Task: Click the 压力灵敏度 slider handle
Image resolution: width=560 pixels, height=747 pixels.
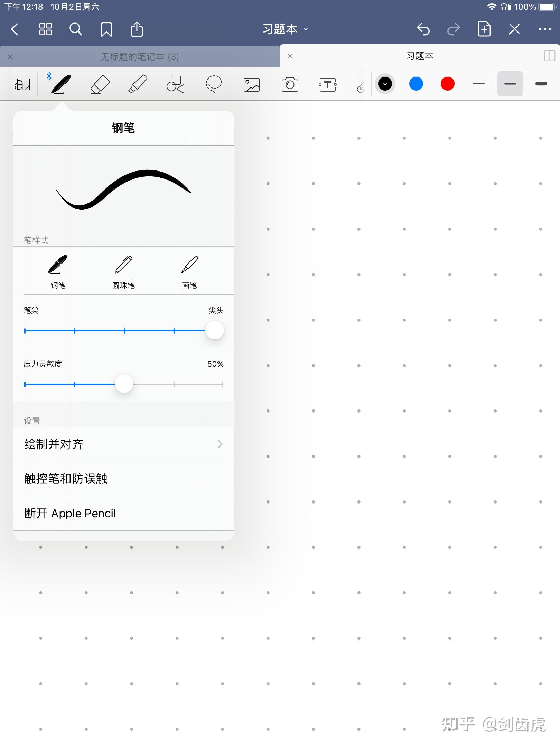Action: (124, 384)
